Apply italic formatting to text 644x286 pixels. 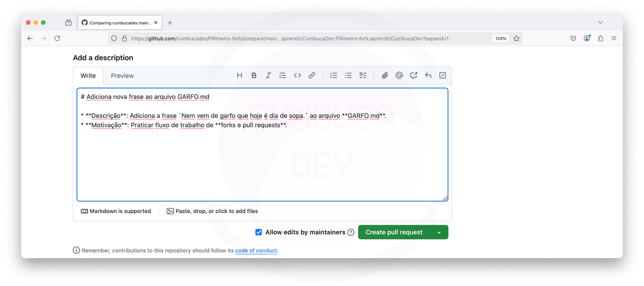(268, 75)
